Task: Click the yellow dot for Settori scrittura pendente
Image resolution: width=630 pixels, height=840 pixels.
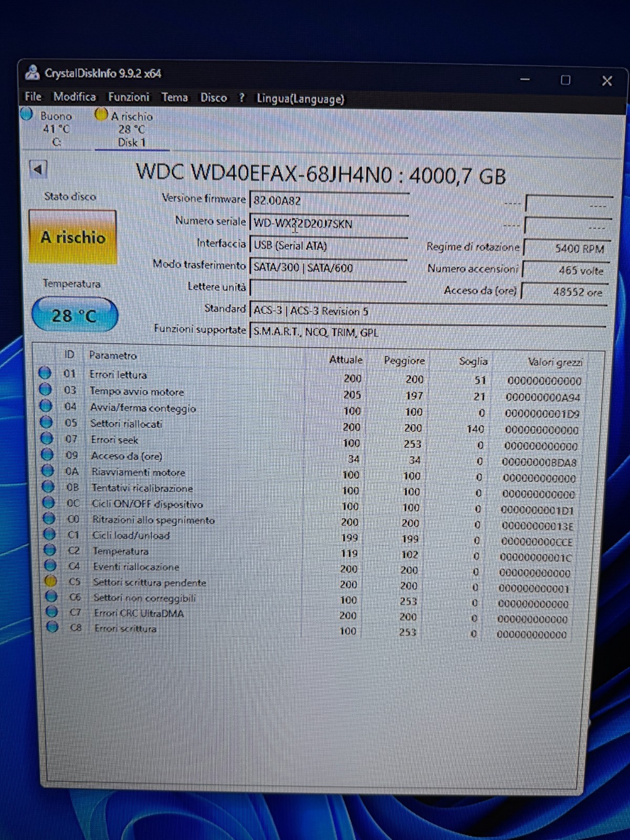Action: (x=50, y=581)
